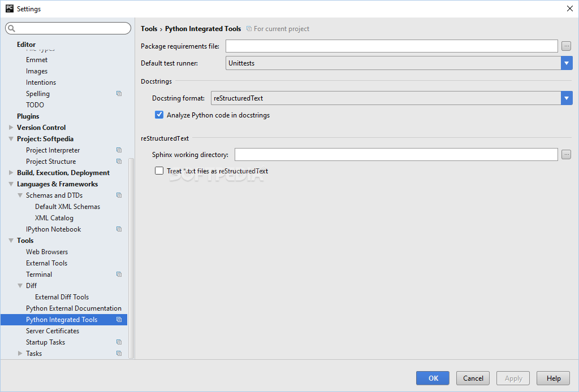Click the settings tree scrollbar
579x392 pixels.
[x=131, y=258]
